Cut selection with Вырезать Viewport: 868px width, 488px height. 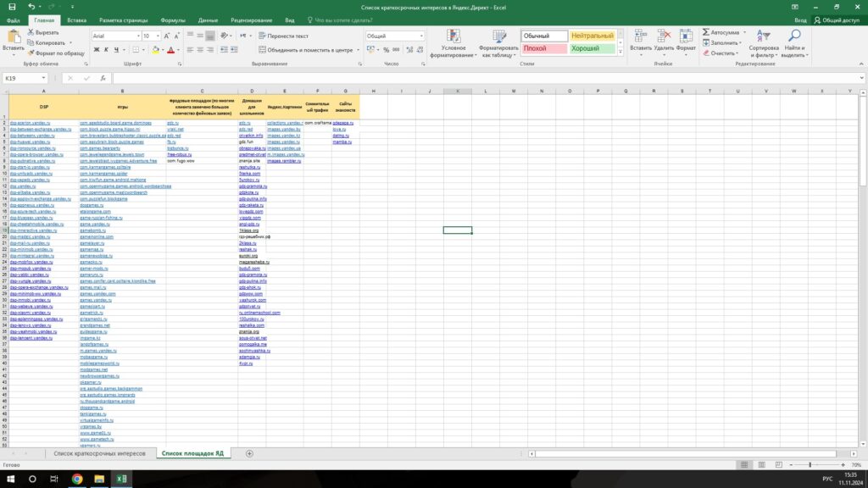coord(43,33)
